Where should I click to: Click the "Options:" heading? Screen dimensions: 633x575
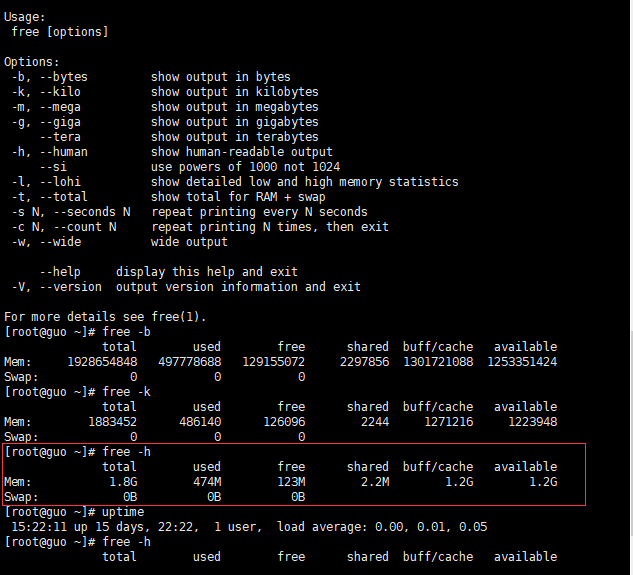click(31, 62)
